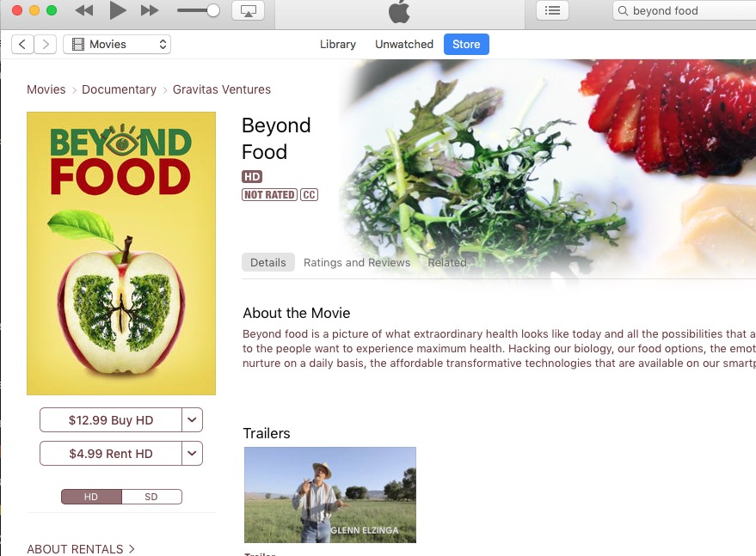Open the About Rentals link
This screenshot has height=556, width=756.
coord(81,549)
